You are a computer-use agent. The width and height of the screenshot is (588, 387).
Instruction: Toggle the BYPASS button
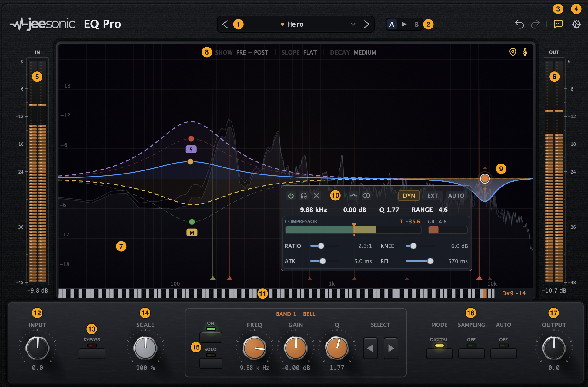point(92,353)
